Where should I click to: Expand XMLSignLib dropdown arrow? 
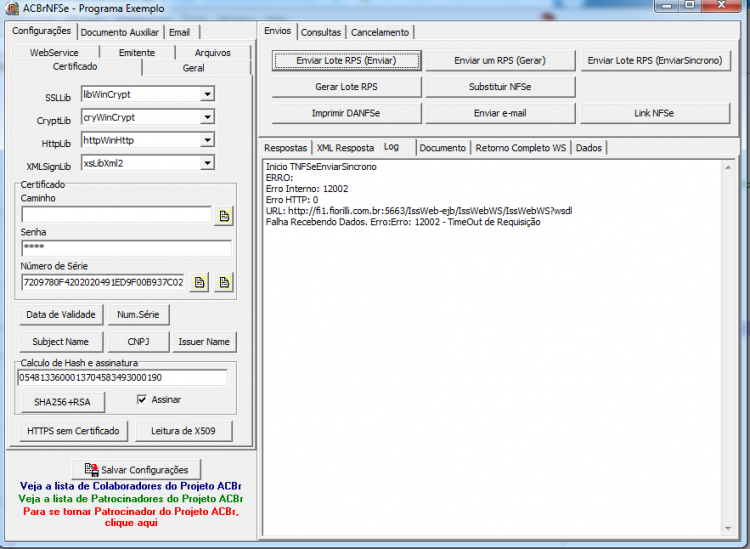tap(207, 163)
